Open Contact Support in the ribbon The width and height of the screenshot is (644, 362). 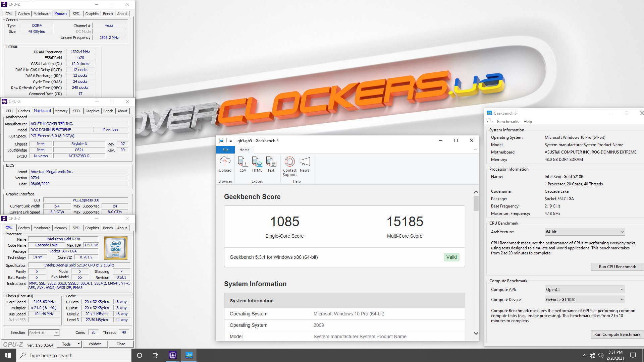[290, 167]
